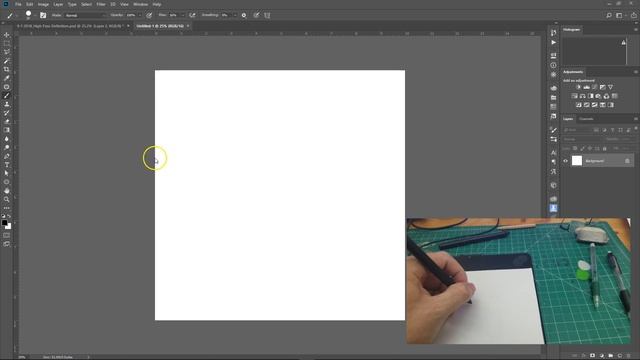Select the Brush tool in the toolbox

pos(7,96)
